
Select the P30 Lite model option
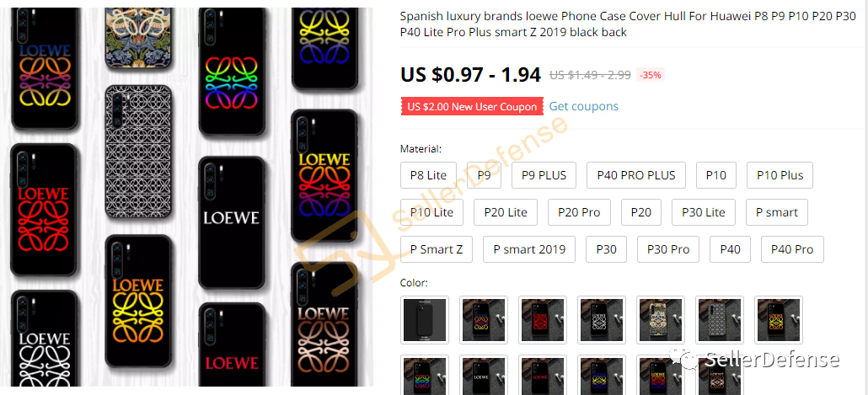tap(703, 212)
